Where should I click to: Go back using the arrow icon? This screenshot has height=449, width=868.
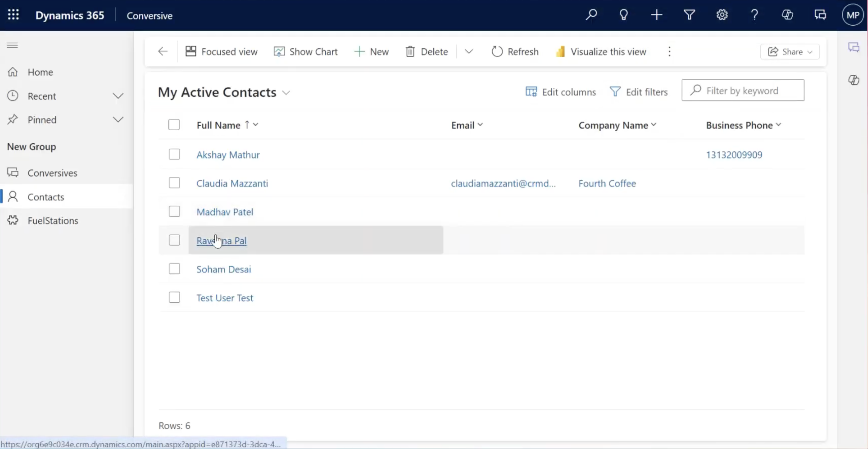(163, 51)
